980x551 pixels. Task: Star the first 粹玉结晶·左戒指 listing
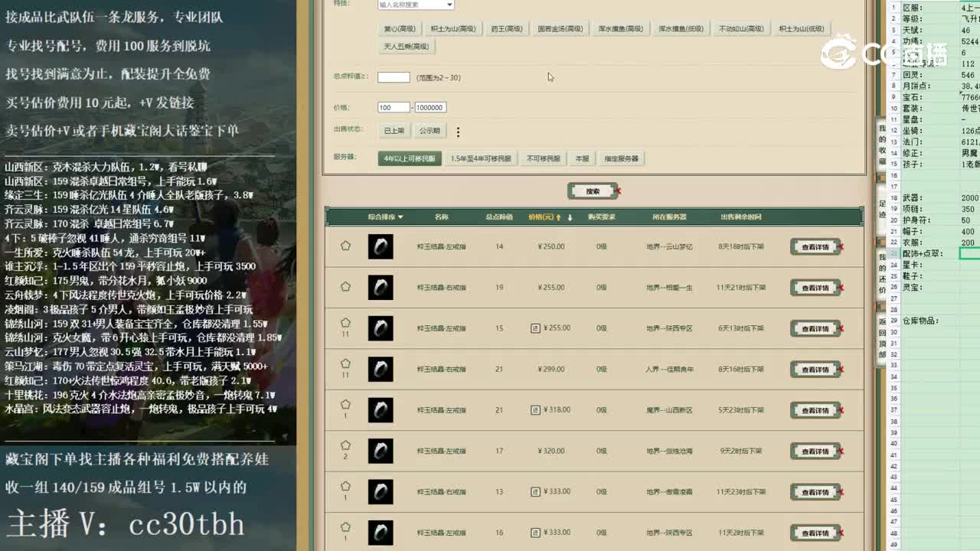click(345, 246)
